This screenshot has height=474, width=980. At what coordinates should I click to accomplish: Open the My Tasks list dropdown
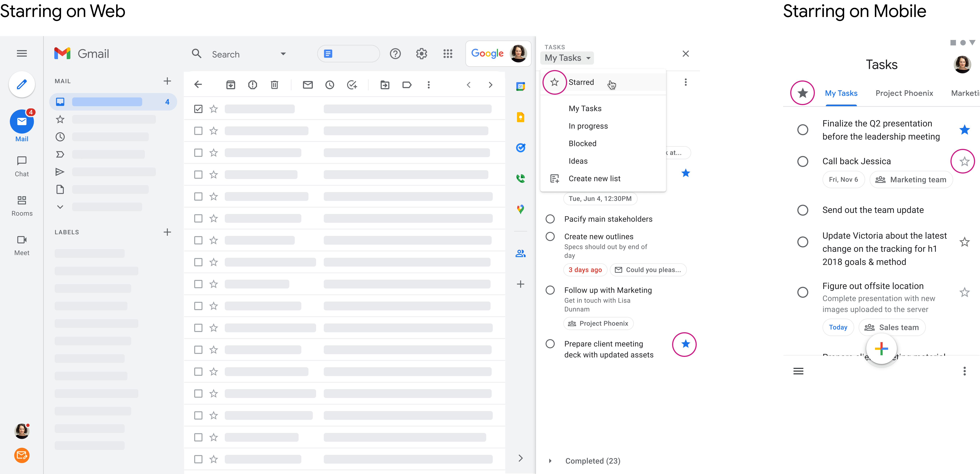pyautogui.click(x=567, y=58)
